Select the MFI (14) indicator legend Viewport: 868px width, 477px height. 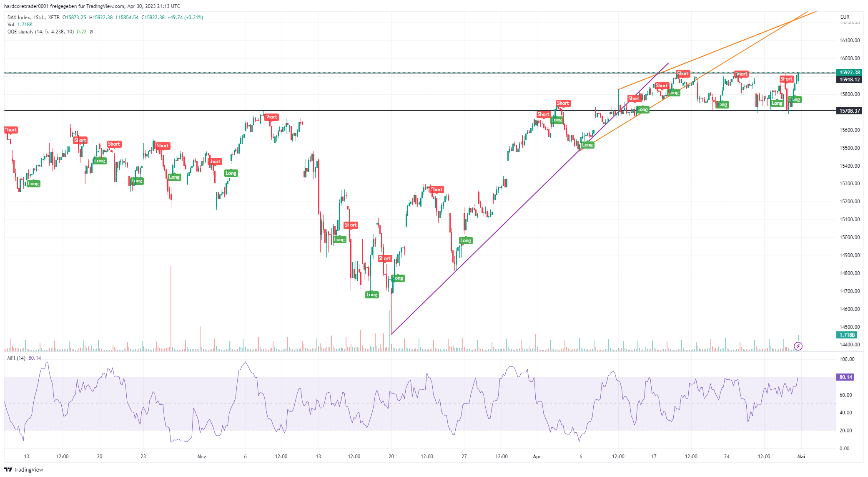pyautogui.click(x=16, y=358)
